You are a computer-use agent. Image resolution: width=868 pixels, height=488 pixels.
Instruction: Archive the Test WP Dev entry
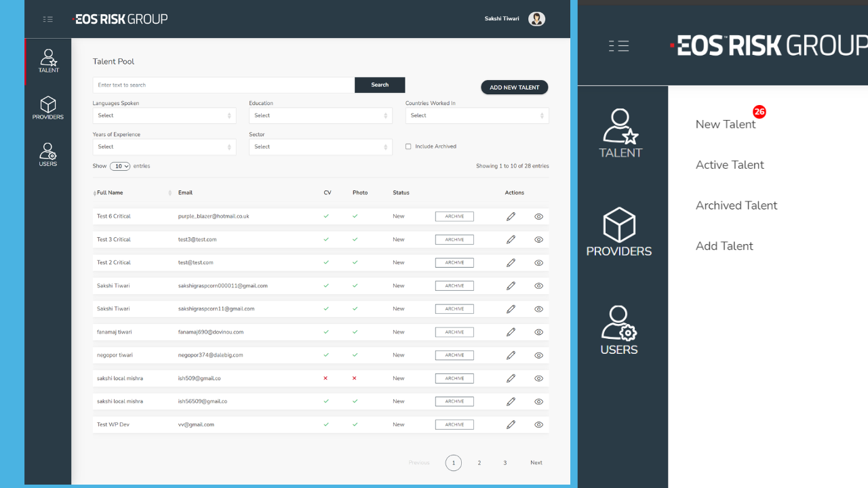(x=454, y=424)
